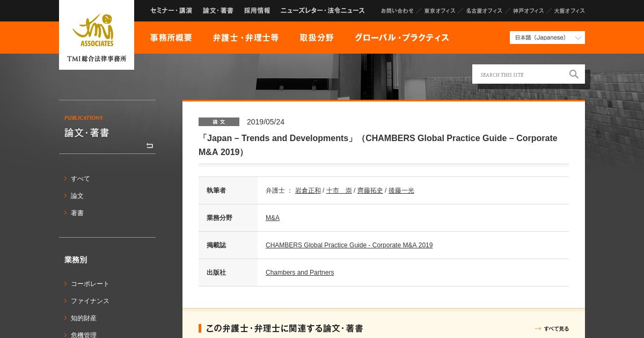The image size is (644, 338).
Task: Click the search magnifier icon
Action: pos(574,75)
